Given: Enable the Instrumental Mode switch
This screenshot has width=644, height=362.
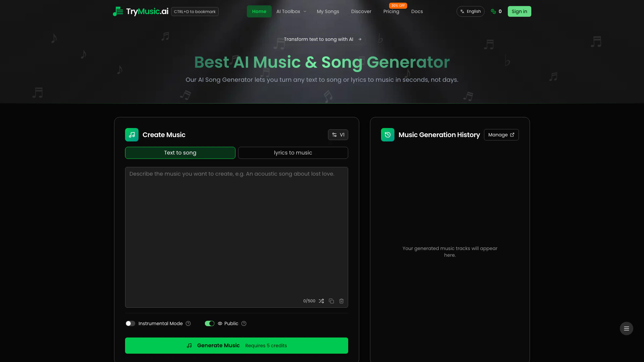Looking at the screenshot, I should point(130,323).
